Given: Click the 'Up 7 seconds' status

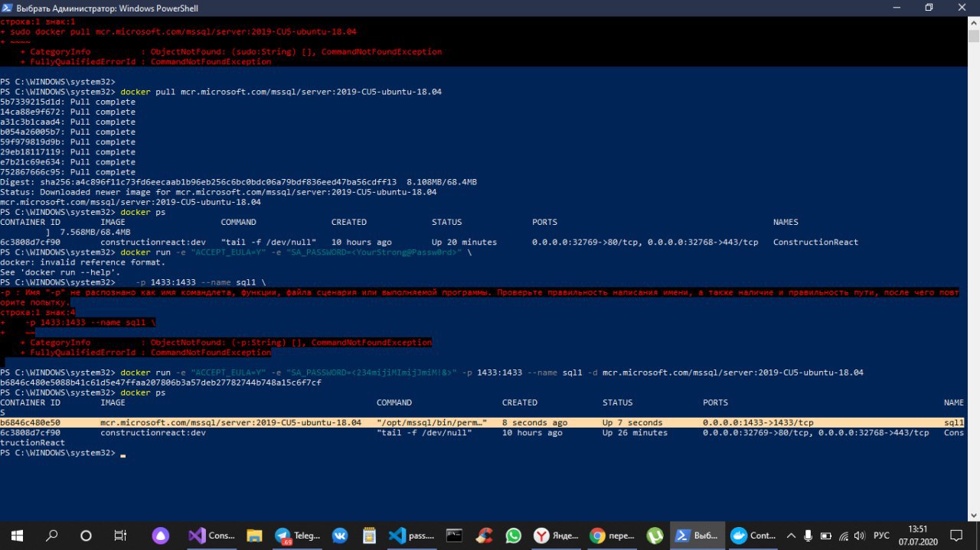Looking at the screenshot, I should pyautogui.click(x=632, y=422).
